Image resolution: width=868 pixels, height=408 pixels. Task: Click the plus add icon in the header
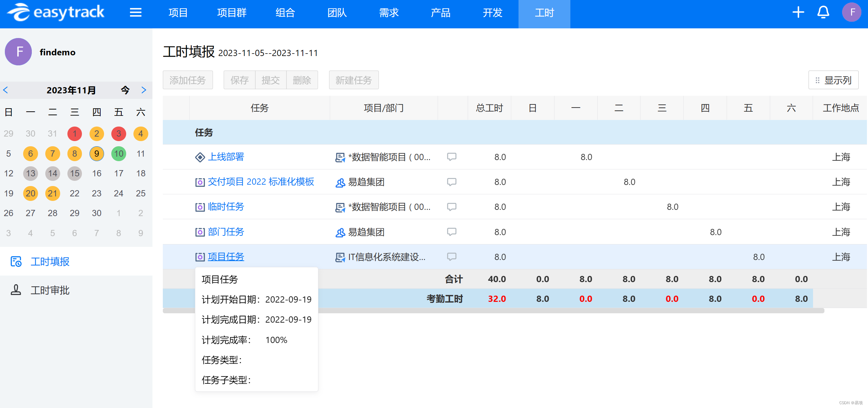798,12
